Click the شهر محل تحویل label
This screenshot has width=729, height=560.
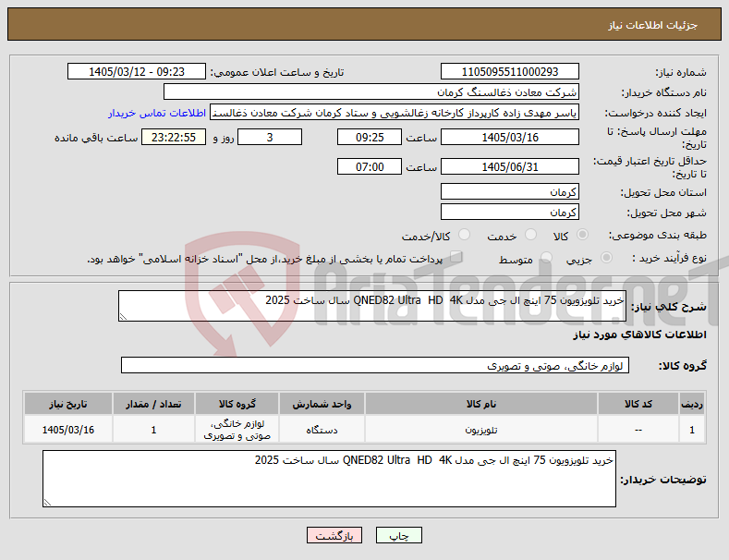pos(667,213)
